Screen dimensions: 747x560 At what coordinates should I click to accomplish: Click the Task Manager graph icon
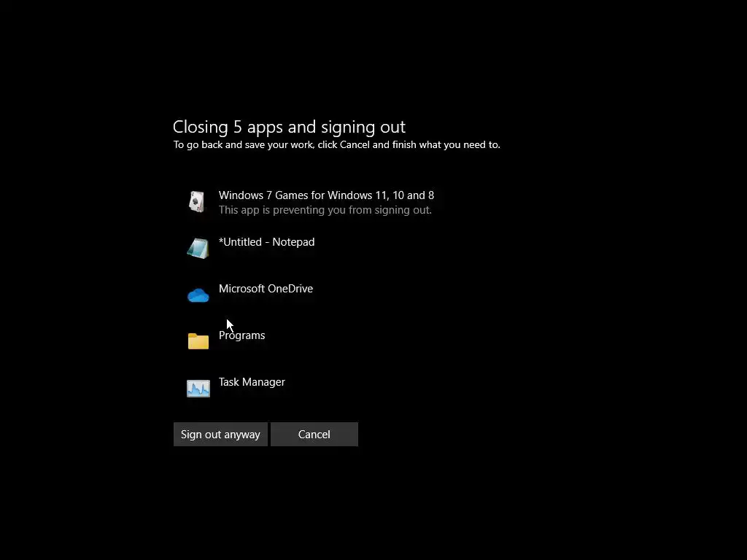click(198, 388)
